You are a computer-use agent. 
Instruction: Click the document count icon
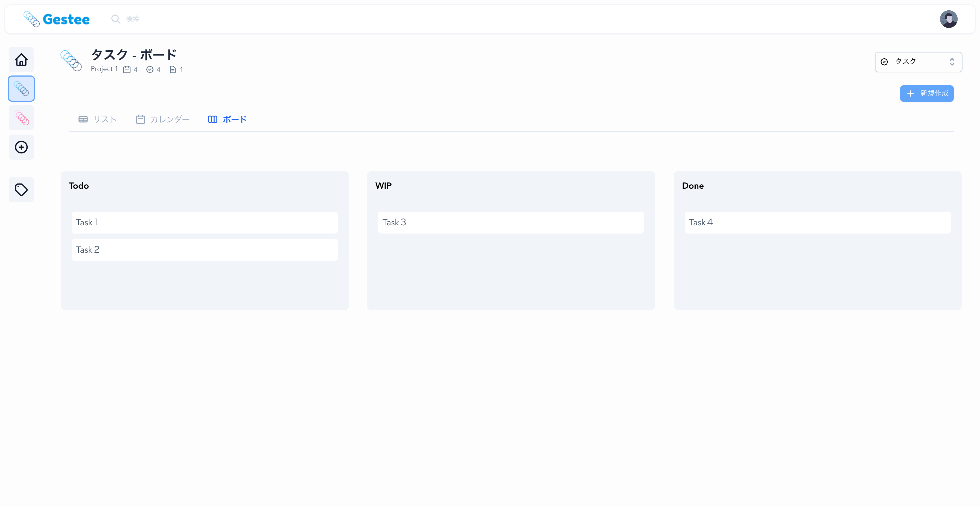point(173,70)
